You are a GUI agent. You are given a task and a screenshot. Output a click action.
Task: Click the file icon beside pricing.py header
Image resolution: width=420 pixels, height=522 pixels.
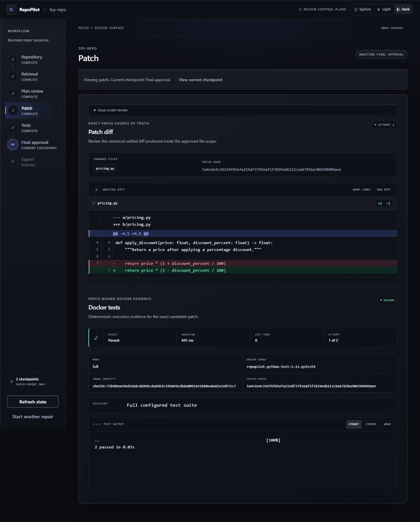point(94,203)
